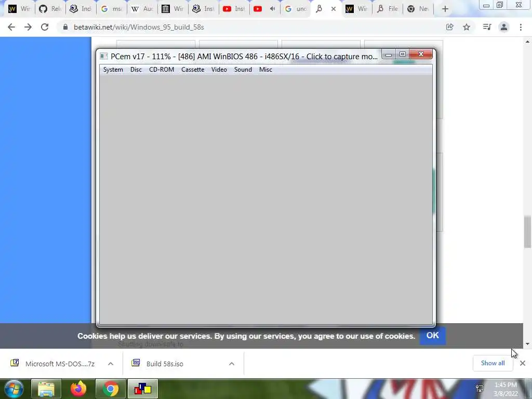Open the Disc menu in PCem

click(136, 70)
